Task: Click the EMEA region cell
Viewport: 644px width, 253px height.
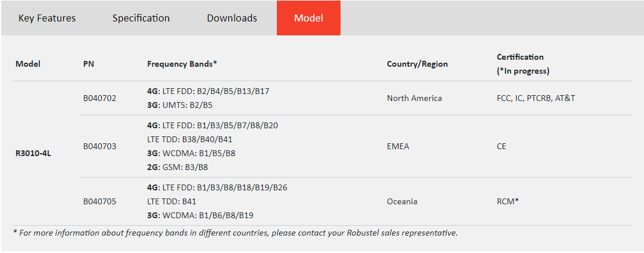Action: click(398, 146)
